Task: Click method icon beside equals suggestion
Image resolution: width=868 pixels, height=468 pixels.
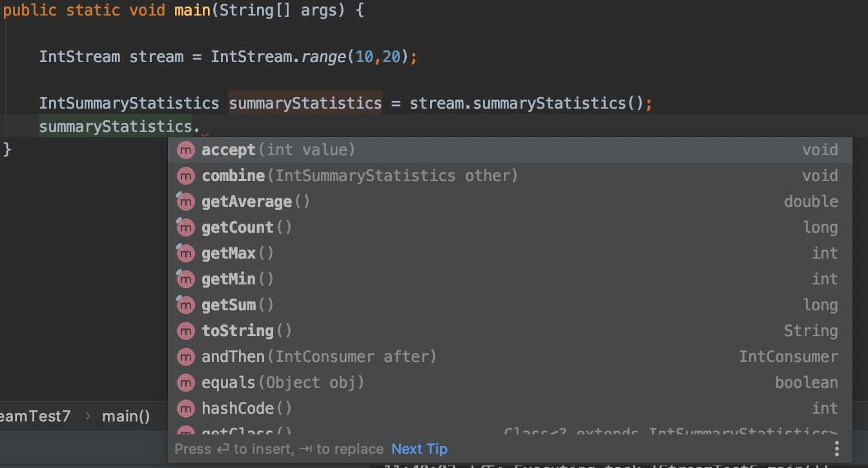Action: [185, 383]
